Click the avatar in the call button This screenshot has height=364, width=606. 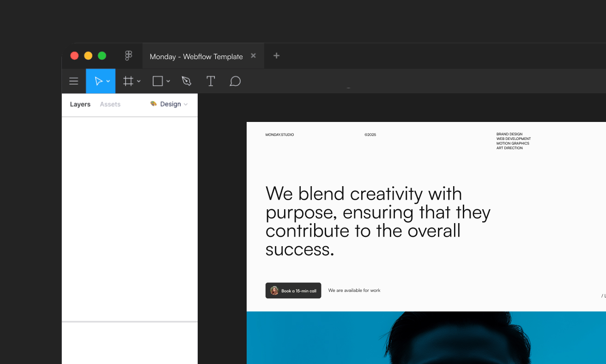(274, 291)
